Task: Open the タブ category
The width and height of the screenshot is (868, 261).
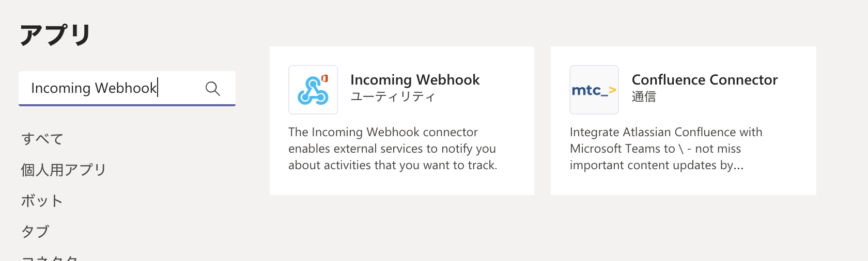Action: [x=35, y=232]
